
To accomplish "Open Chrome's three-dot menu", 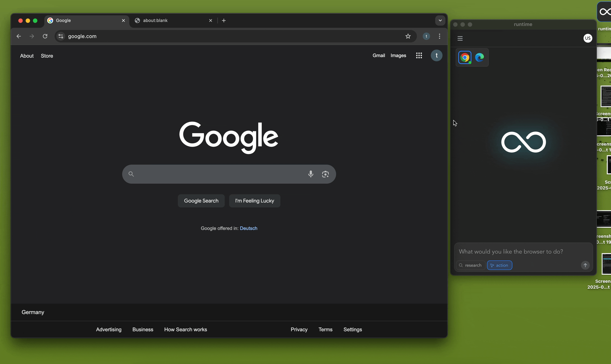I will (439, 36).
